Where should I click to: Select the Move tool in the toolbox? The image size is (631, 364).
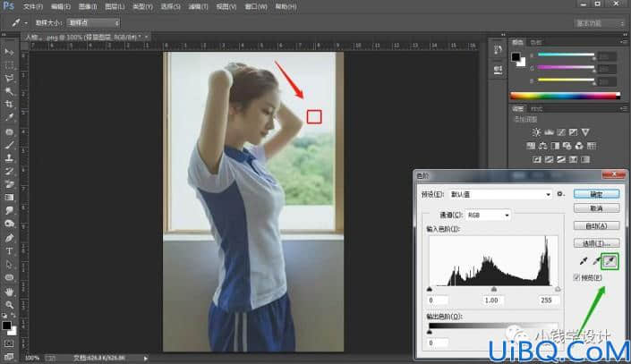coord(9,52)
